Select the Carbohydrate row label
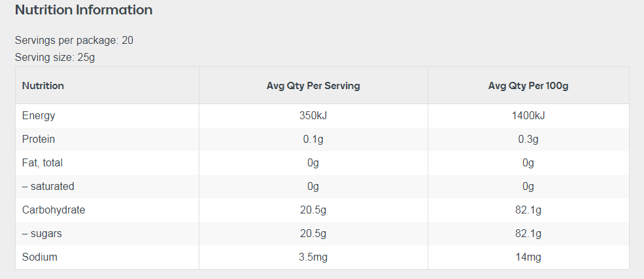 pos(54,210)
